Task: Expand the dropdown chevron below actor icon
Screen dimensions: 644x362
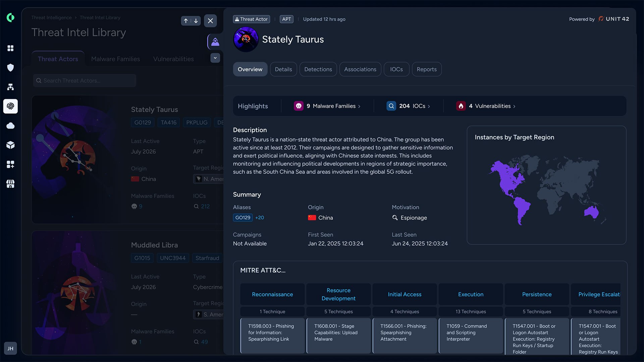Action: [x=215, y=58]
